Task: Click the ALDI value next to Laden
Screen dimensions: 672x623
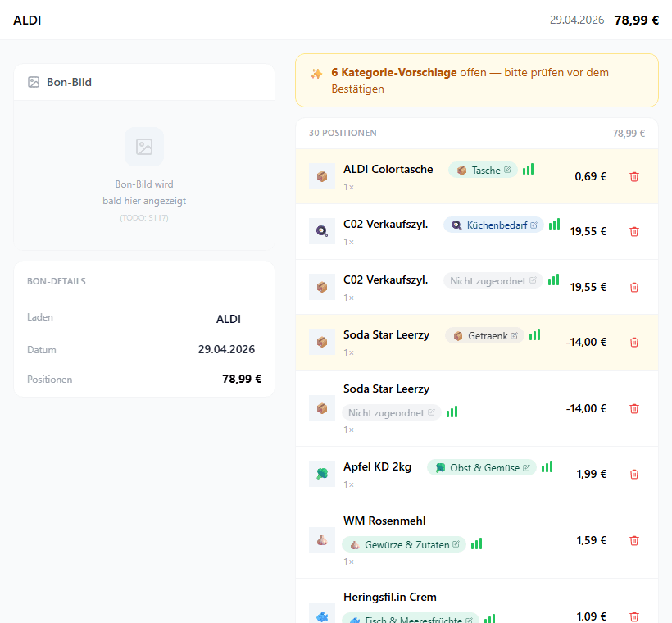Action: coord(229,319)
